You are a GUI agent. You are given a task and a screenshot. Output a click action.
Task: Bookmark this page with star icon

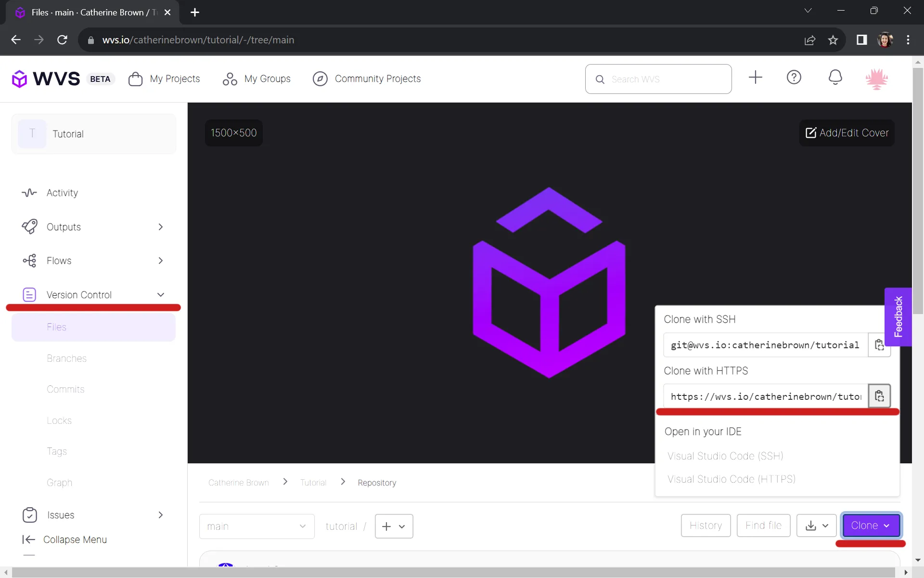833,40
